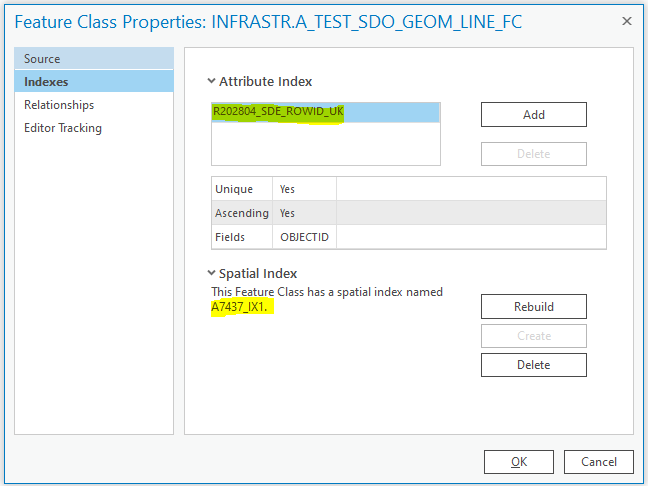
Task: Click the Unique property row
Action: (x=408, y=189)
